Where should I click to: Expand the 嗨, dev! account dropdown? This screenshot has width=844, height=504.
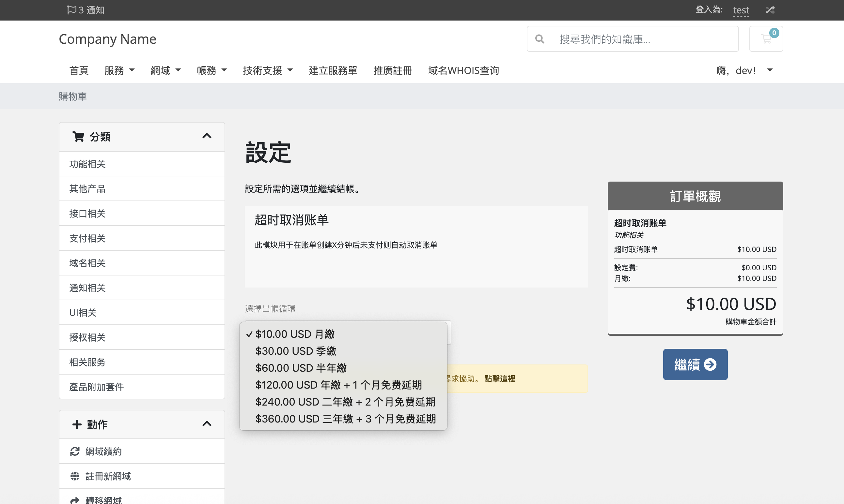click(744, 70)
